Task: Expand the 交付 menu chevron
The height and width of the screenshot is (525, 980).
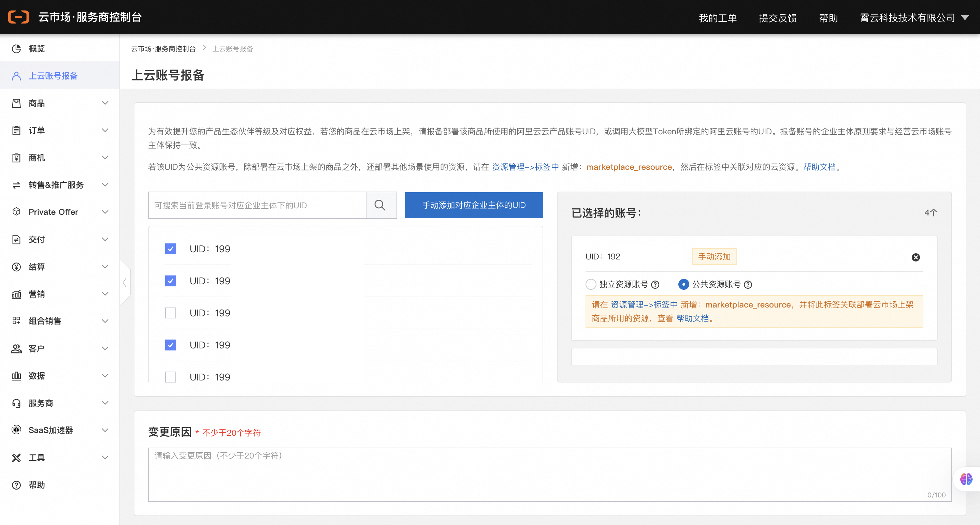Action: 105,239
